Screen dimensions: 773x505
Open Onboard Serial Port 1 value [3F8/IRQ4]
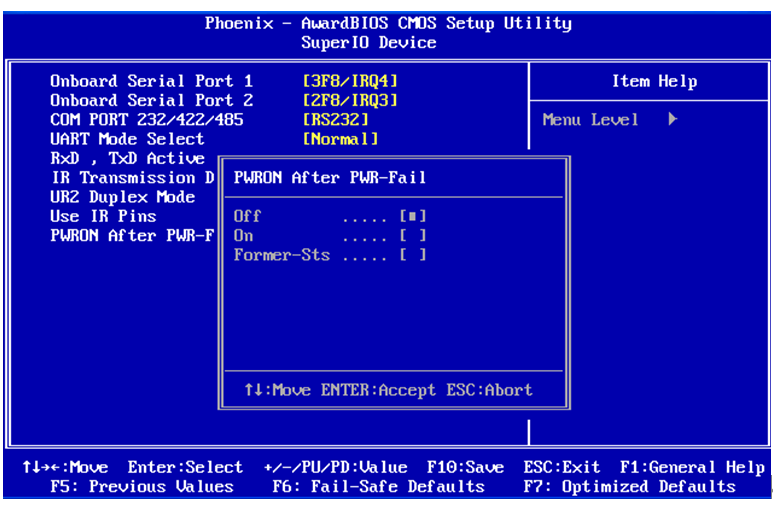tap(350, 81)
